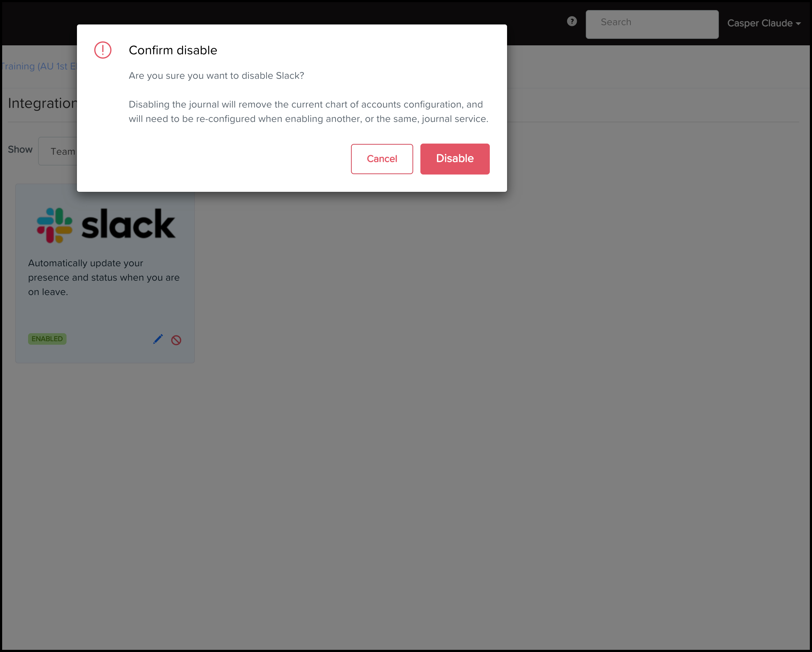Click the ENABLED status badge

pyautogui.click(x=47, y=339)
